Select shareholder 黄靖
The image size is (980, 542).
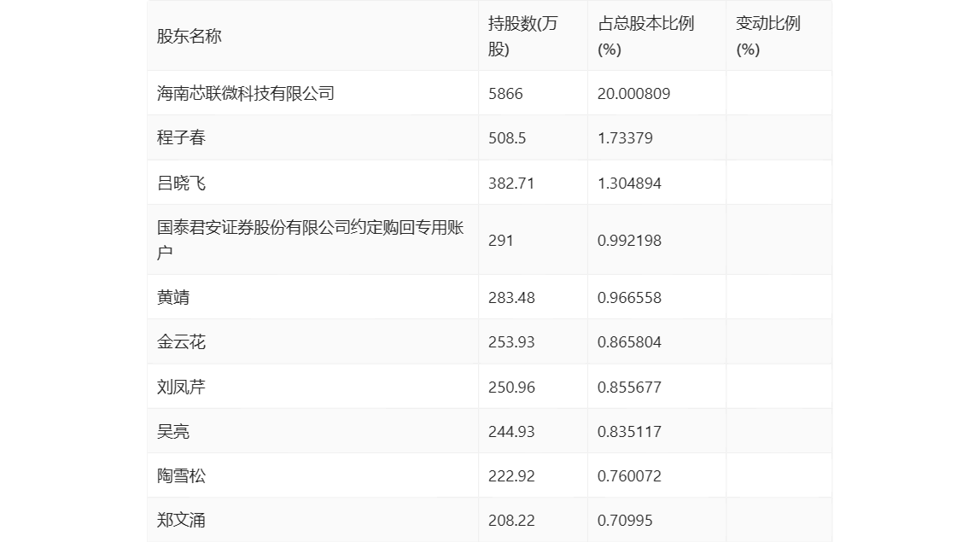pyautogui.click(x=173, y=297)
